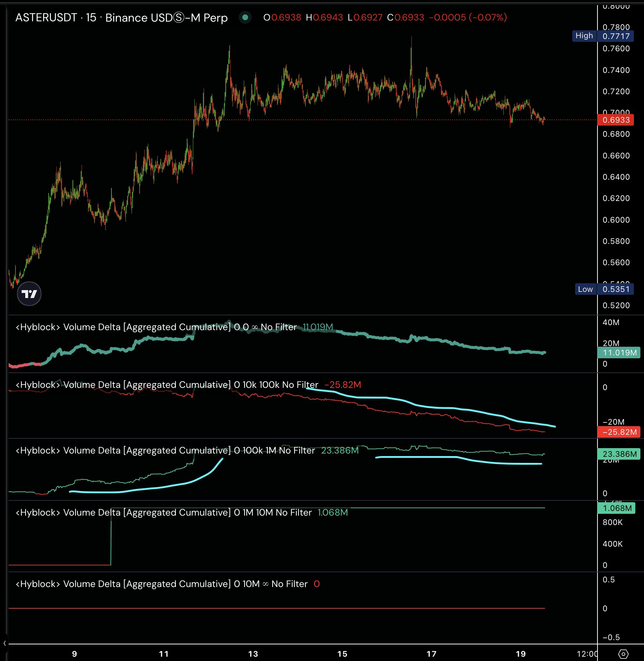
Task: Click the -25.82M value label on axis
Action: click(x=619, y=432)
